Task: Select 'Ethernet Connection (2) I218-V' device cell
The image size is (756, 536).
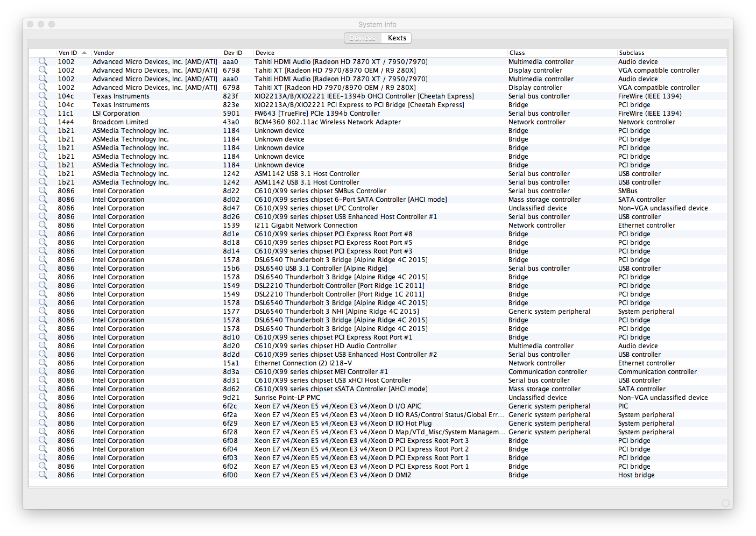Action: click(x=304, y=363)
